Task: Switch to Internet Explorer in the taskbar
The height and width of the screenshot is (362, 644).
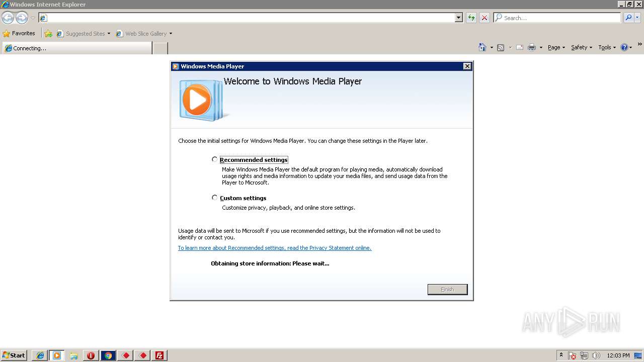Action: (40, 355)
